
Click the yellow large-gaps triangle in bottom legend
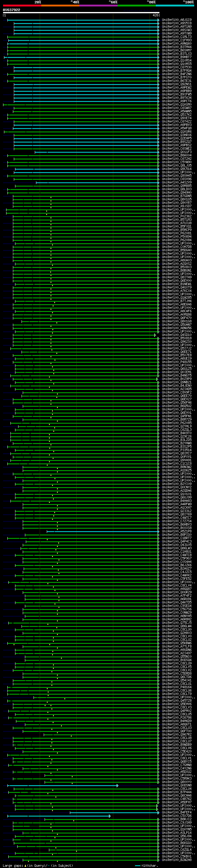coord(25,865)
